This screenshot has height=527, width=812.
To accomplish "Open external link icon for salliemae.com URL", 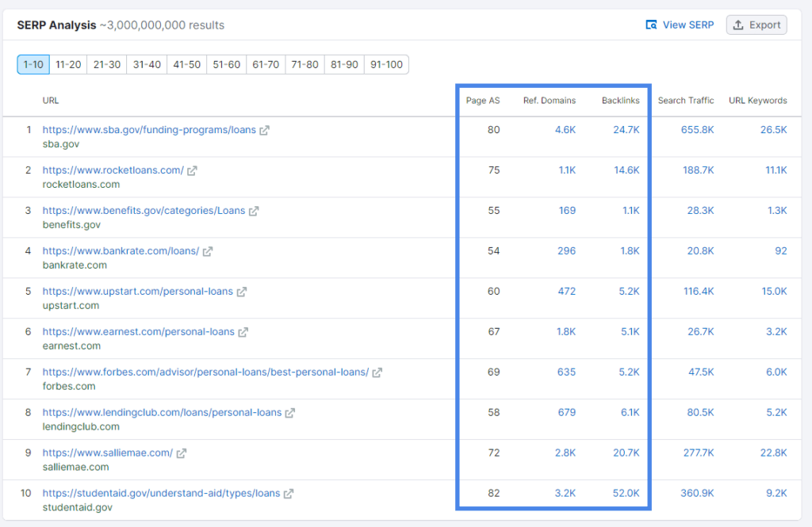I will [x=182, y=453].
